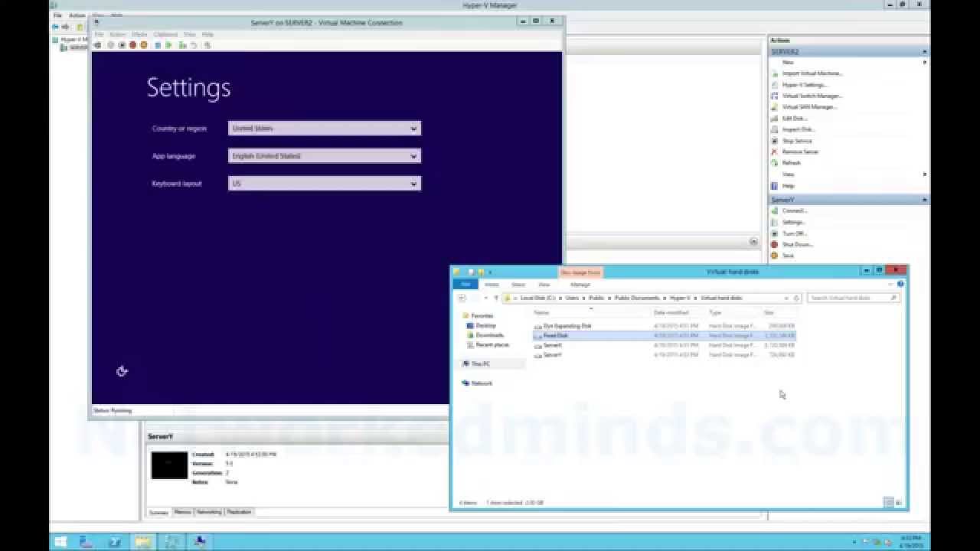Expand the New submenu in Actions pane

tap(925, 62)
